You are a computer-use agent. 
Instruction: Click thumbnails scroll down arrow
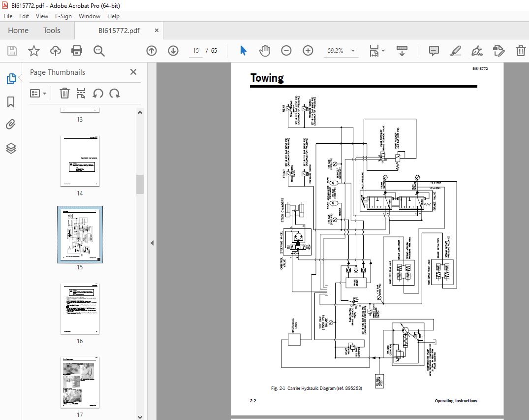(140, 418)
